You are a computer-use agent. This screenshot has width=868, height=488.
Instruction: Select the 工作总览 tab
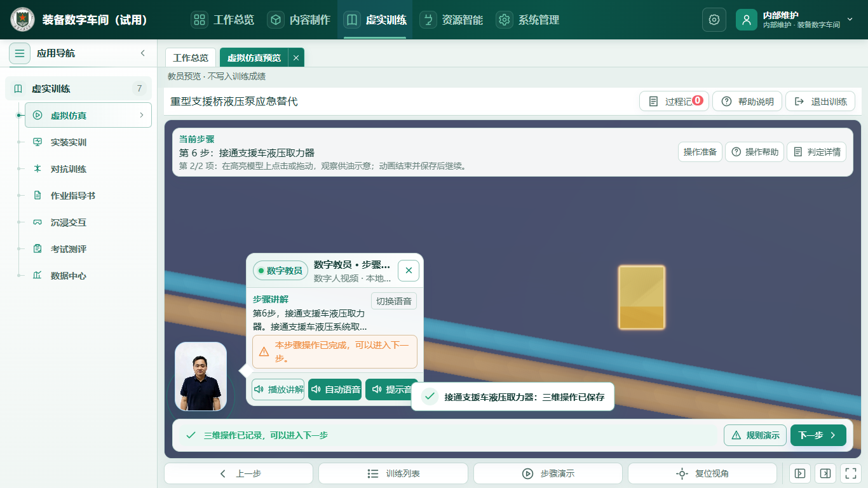point(191,58)
